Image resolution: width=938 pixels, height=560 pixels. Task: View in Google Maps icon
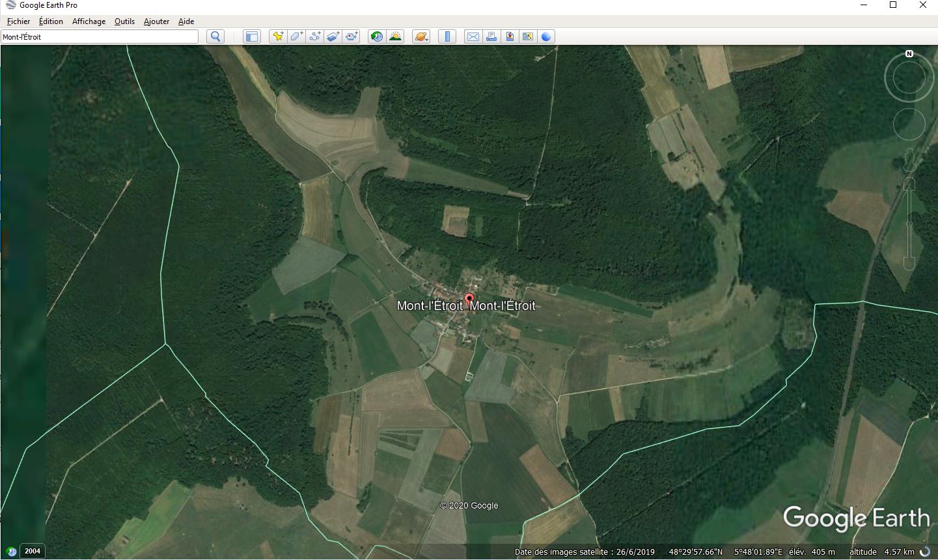point(528,36)
